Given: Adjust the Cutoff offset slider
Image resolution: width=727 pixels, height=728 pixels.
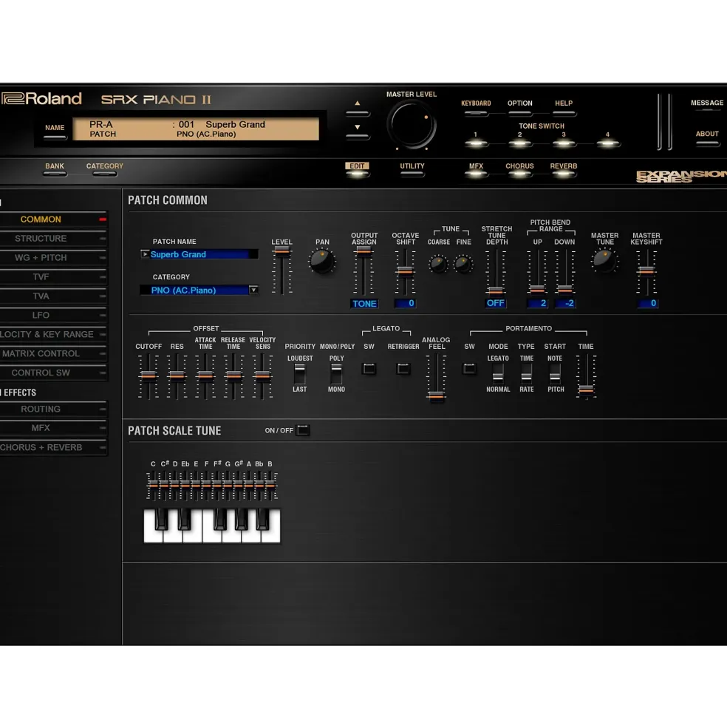Looking at the screenshot, I should 148,375.
